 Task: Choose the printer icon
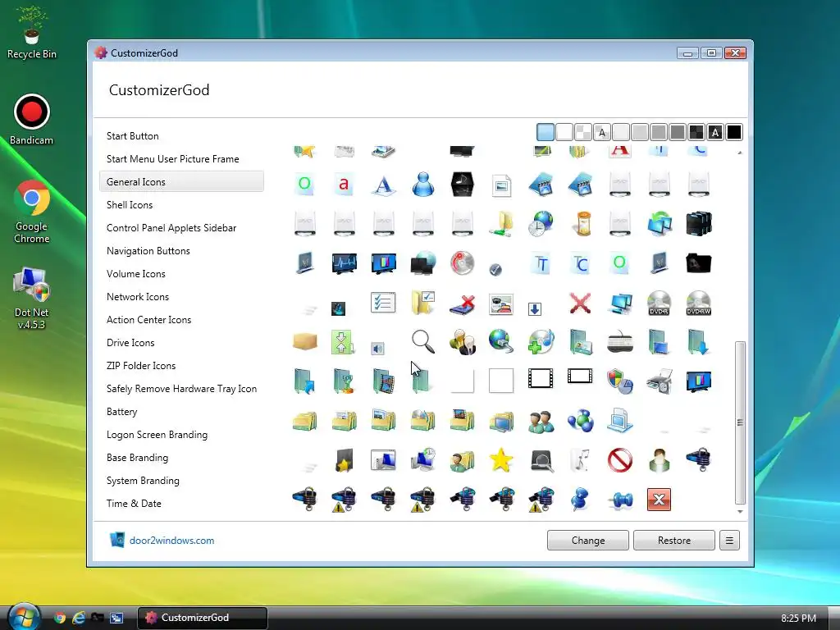coord(659,381)
